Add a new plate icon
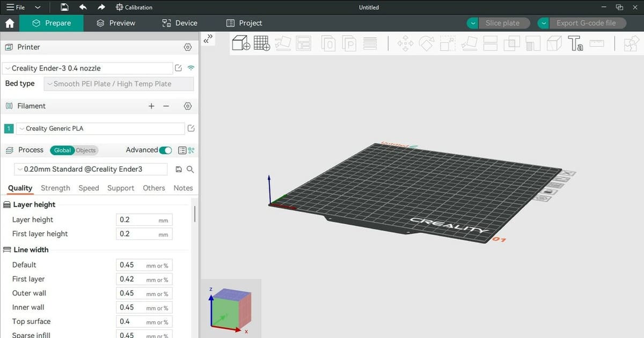 262,43
